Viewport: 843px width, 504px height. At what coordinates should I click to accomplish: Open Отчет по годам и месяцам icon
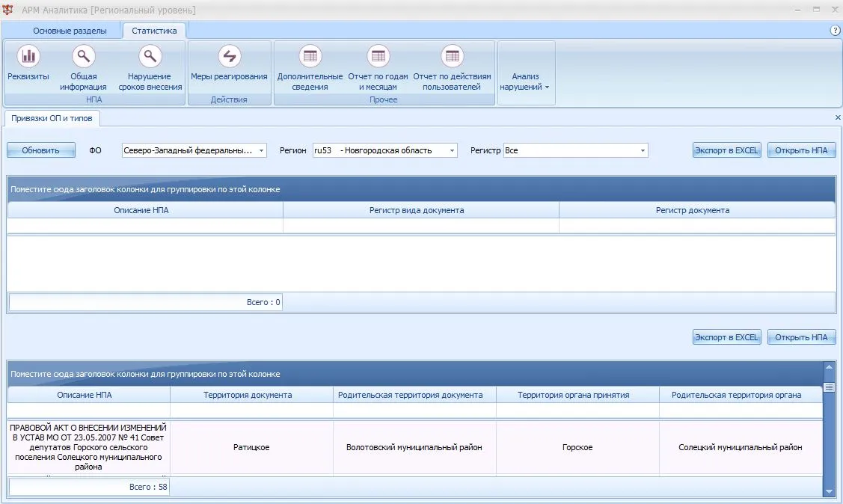click(x=378, y=56)
